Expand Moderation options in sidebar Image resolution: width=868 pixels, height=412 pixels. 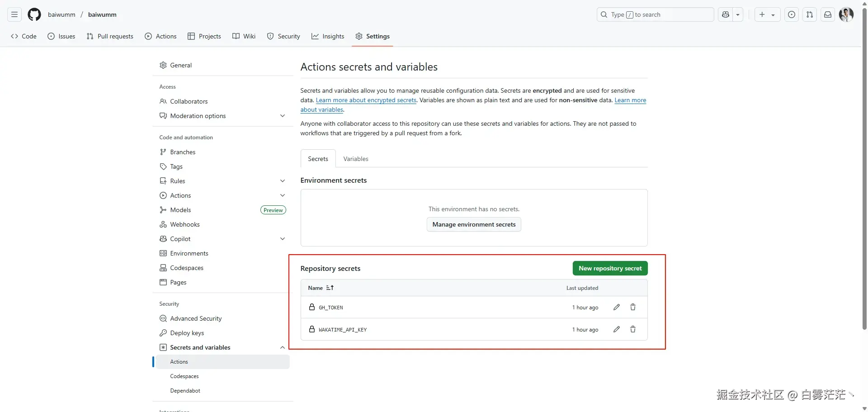(x=283, y=116)
